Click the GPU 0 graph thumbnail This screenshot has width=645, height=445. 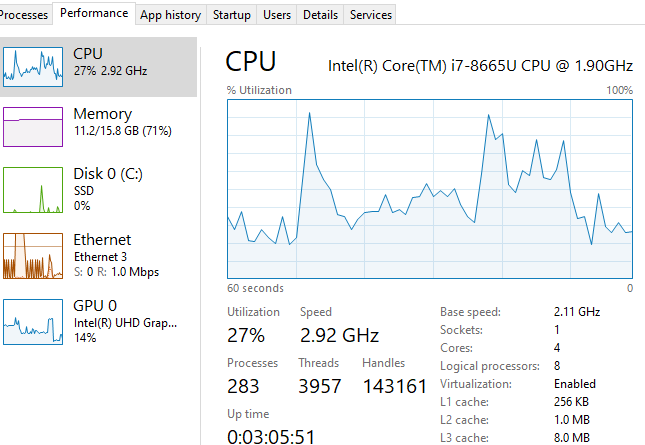click(x=35, y=320)
